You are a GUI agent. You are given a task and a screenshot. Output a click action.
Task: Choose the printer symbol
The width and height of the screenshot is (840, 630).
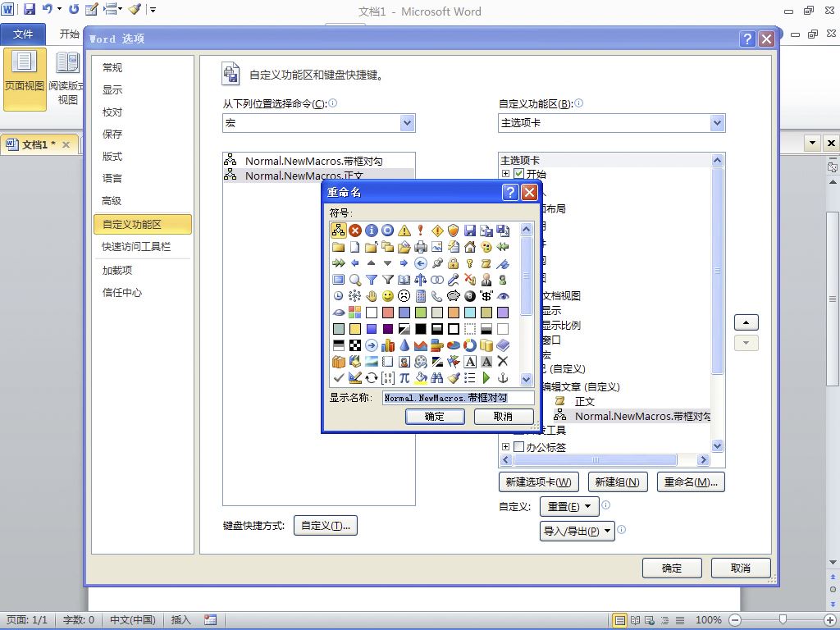tap(421, 247)
